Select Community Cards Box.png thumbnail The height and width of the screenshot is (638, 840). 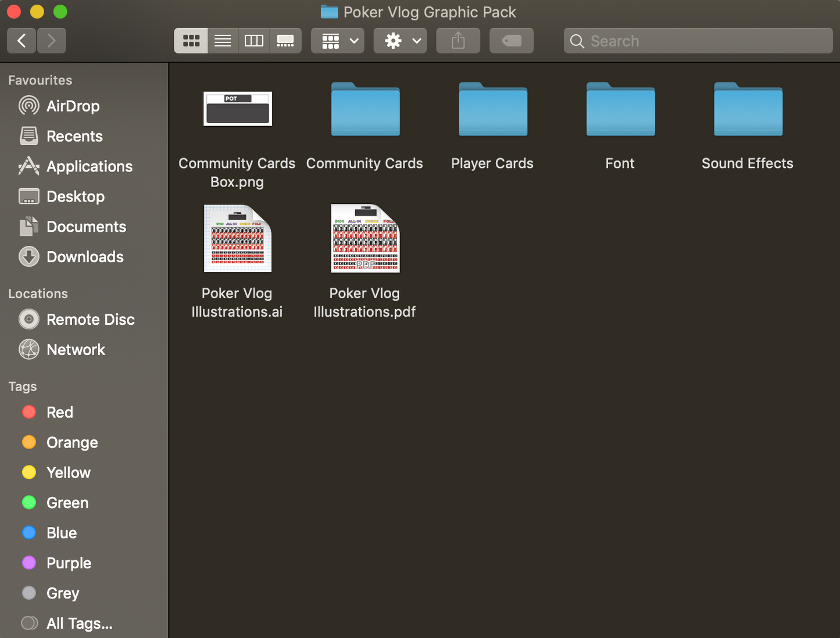pyautogui.click(x=238, y=109)
